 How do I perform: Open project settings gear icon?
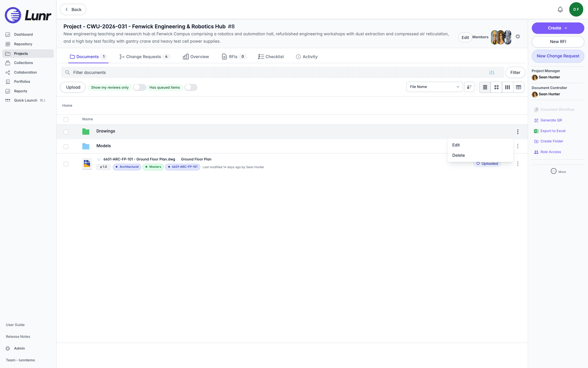(518, 36)
